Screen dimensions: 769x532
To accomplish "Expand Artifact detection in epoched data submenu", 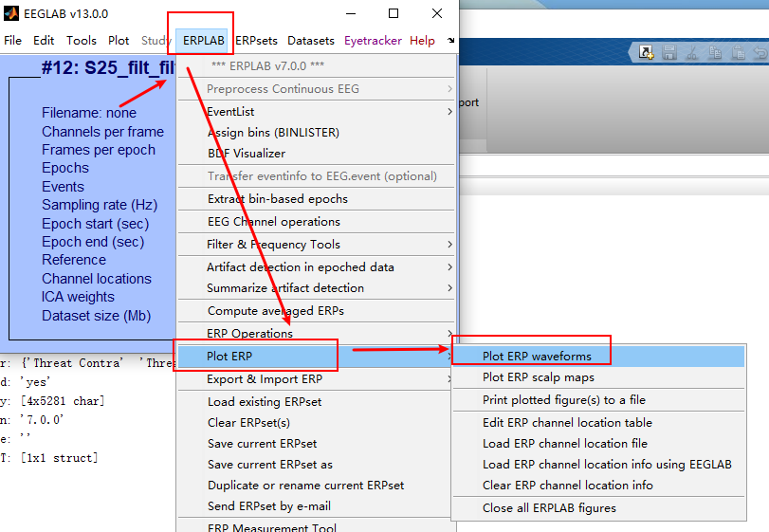I will pos(317,267).
